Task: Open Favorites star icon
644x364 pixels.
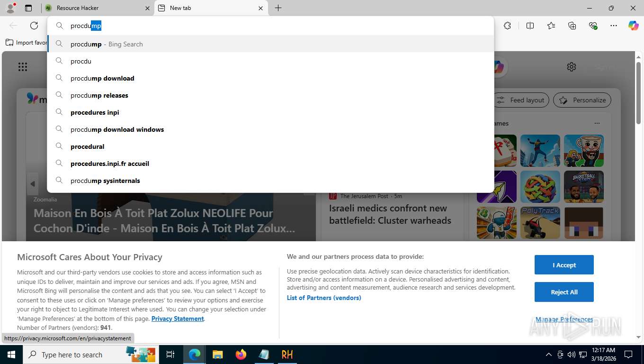Action: point(551,26)
